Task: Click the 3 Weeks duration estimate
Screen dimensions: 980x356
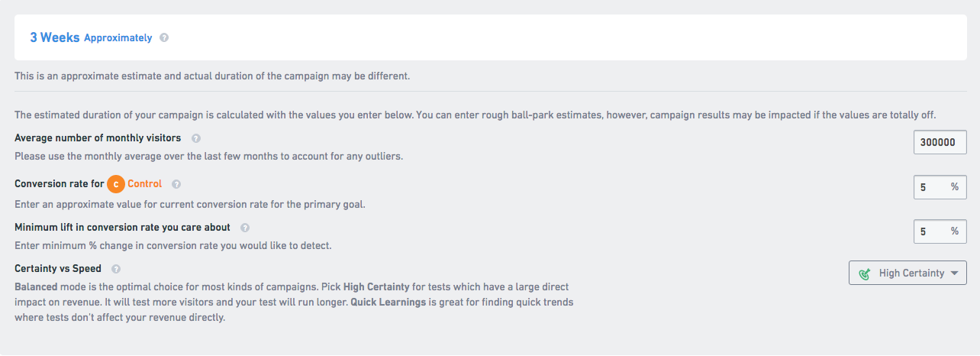Action: 54,37
